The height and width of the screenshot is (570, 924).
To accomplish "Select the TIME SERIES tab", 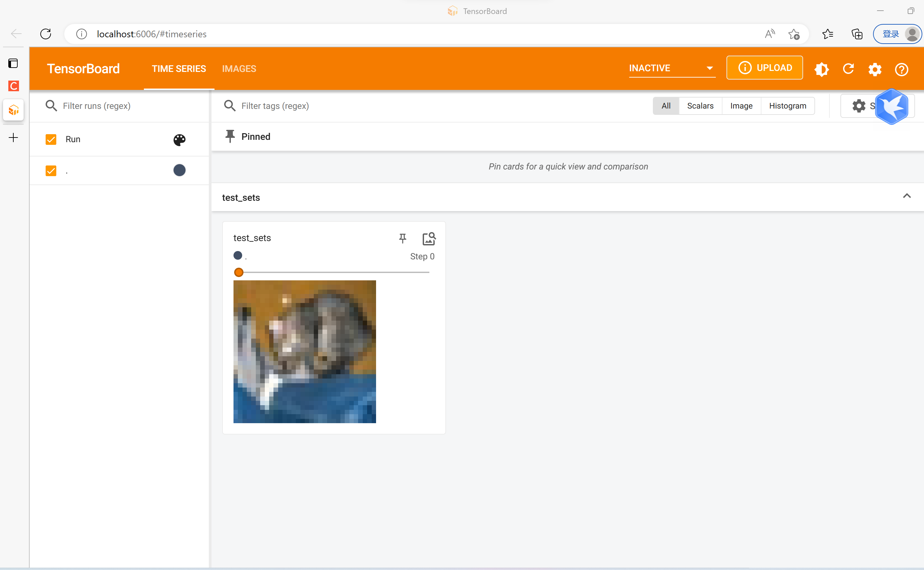I will [x=179, y=69].
